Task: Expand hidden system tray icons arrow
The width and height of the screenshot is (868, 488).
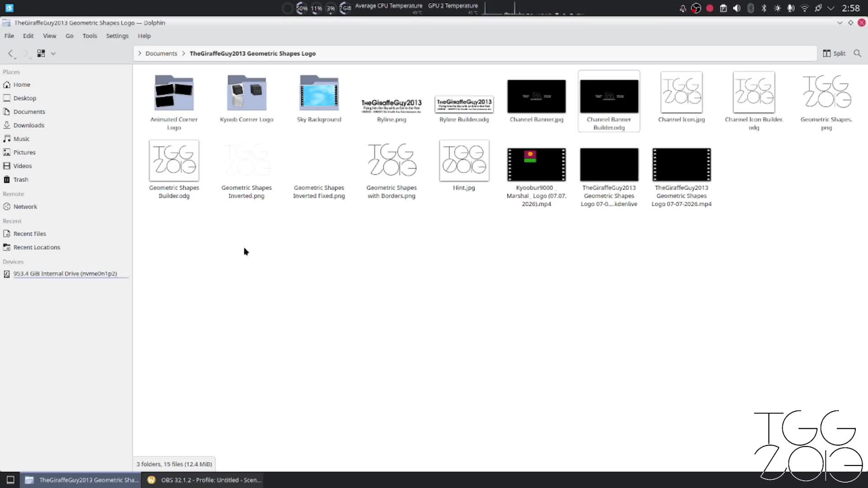Action: coord(831,8)
